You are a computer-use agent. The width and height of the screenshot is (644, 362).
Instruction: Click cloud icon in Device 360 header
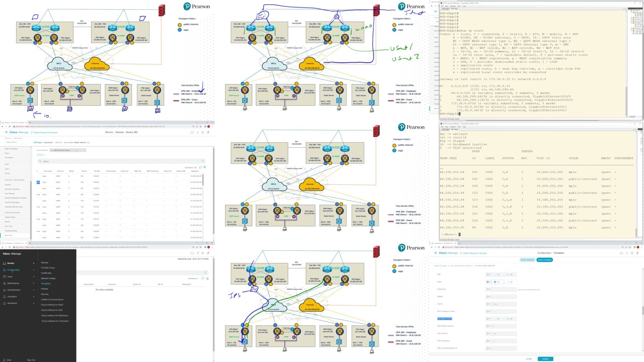pos(192,132)
